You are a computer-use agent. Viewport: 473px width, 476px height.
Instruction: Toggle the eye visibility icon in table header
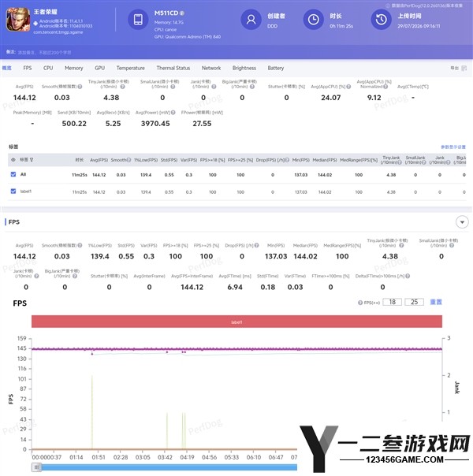13,160
